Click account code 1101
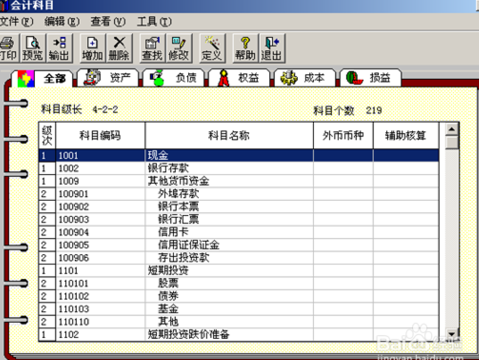The image size is (479, 360). pos(68,271)
